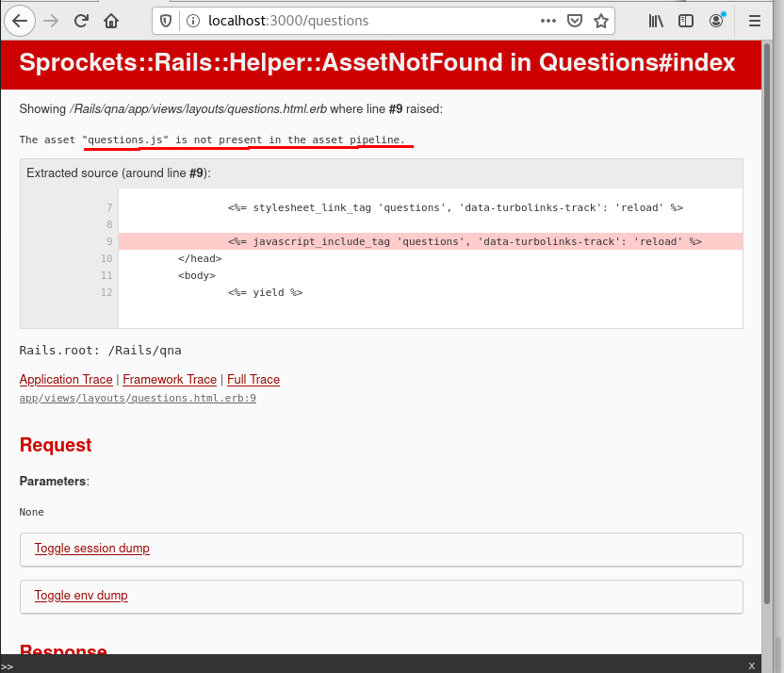The width and height of the screenshot is (784, 673).
Task: Open the Full Trace link
Action: tap(253, 380)
